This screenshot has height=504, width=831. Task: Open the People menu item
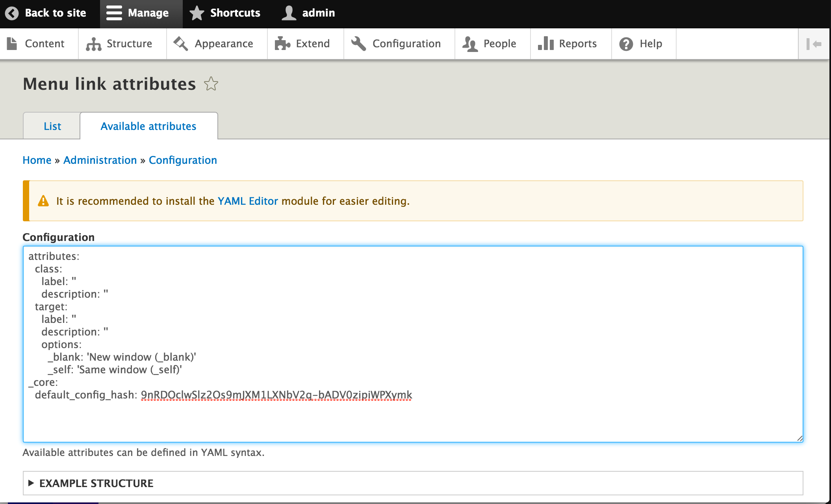[x=492, y=44]
